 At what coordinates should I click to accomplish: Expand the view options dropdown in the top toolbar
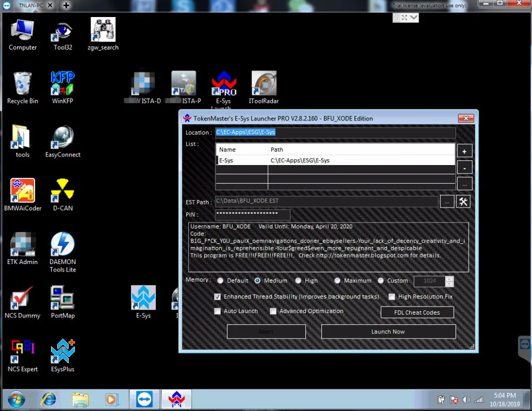pos(414,18)
